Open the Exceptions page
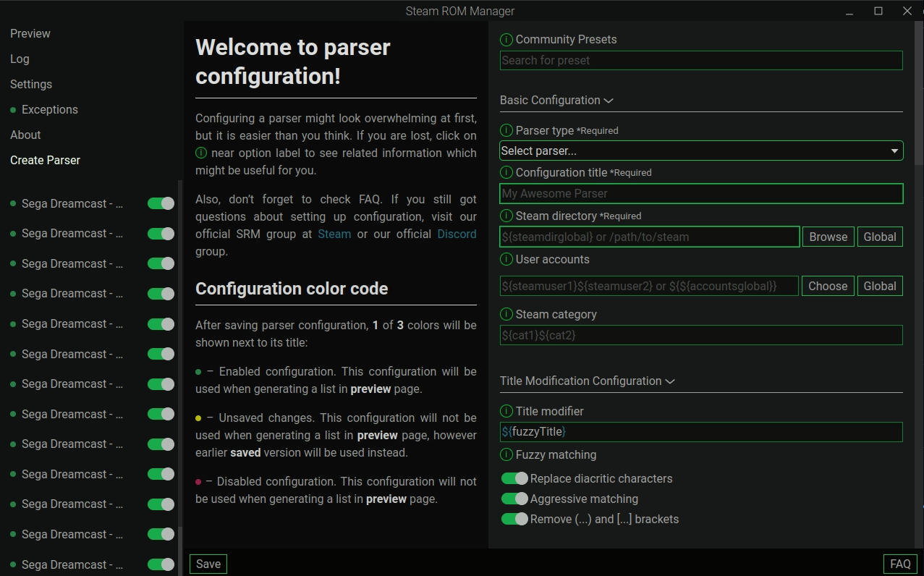This screenshot has height=576, width=924. [50, 109]
